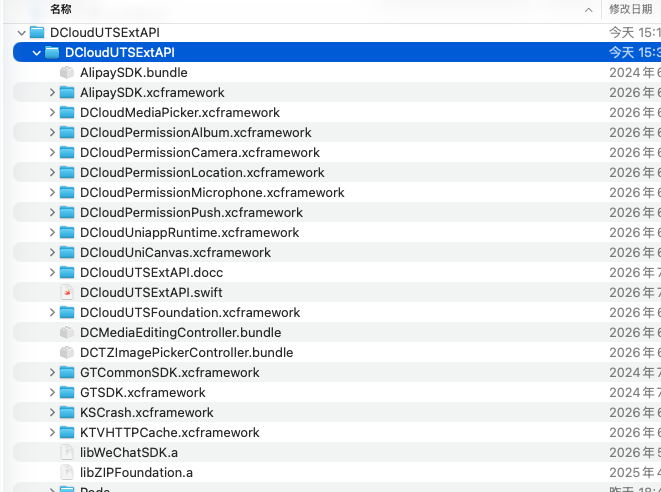Click the DCloudPermissionLocation.xcframework folder icon
661x492 pixels.
tap(67, 172)
